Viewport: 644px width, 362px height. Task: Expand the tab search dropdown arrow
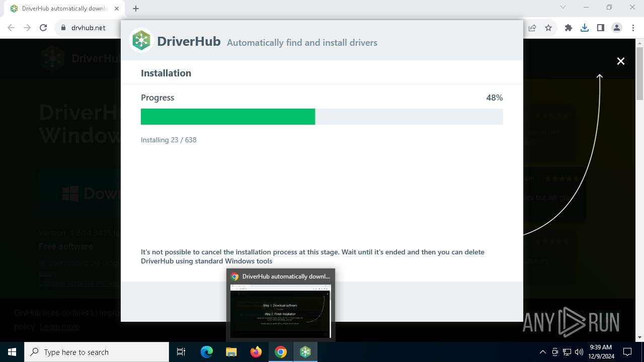[x=563, y=8]
